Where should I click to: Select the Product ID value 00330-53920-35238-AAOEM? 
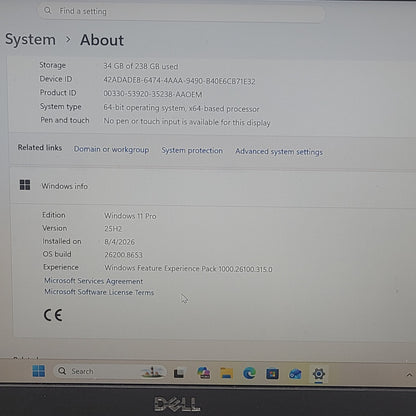pyautogui.click(x=153, y=94)
